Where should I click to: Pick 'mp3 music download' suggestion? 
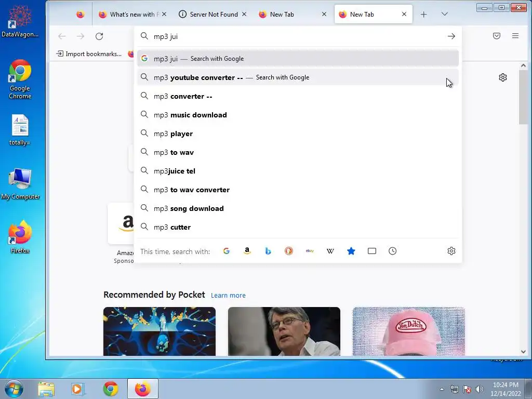tap(298, 115)
